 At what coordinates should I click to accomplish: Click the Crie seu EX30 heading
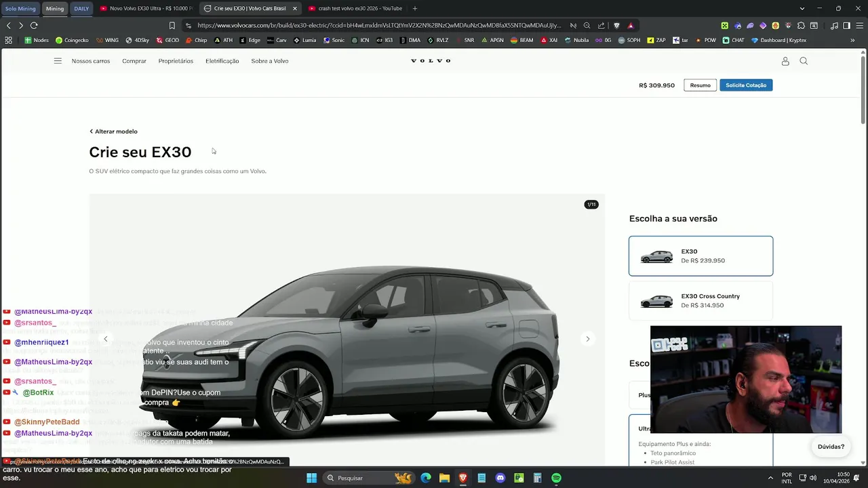pyautogui.click(x=140, y=152)
